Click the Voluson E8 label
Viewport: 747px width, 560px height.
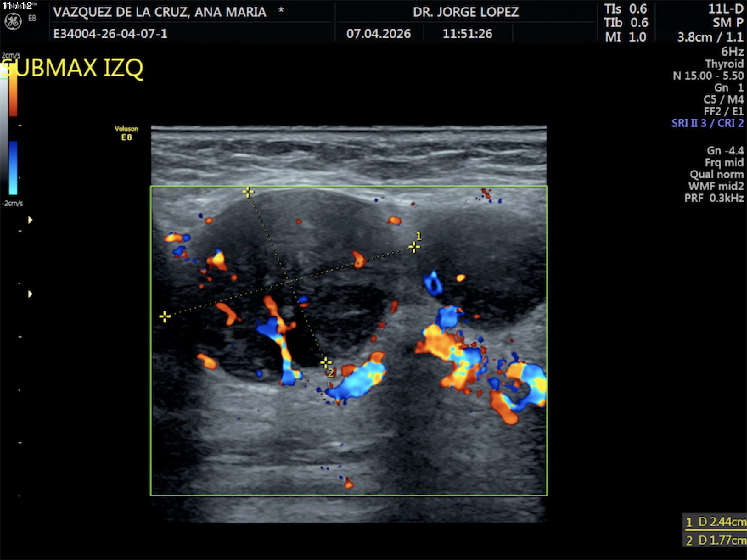tap(126, 133)
